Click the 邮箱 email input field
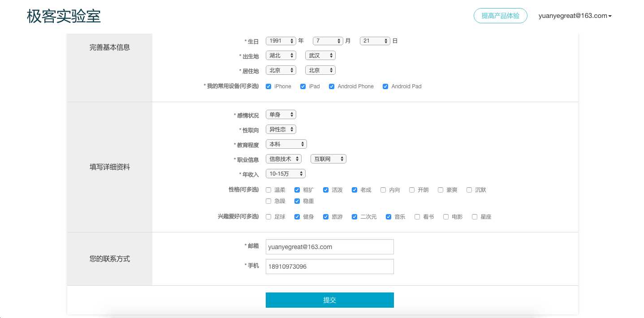Image resolution: width=644 pixels, height=318 pixels. coord(330,247)
